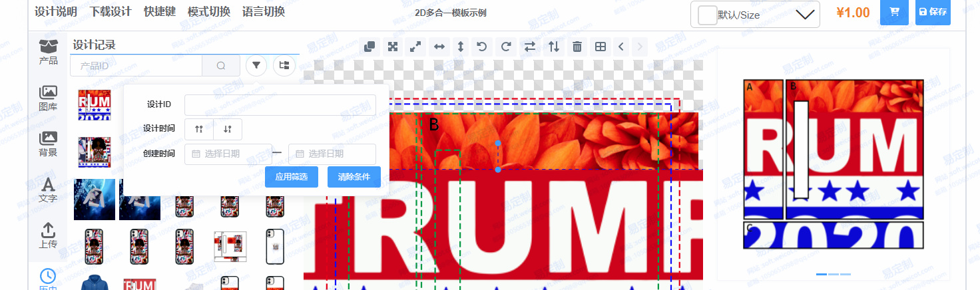
Task: Pick the end date 选择日期 field
Action: [332, 154]
